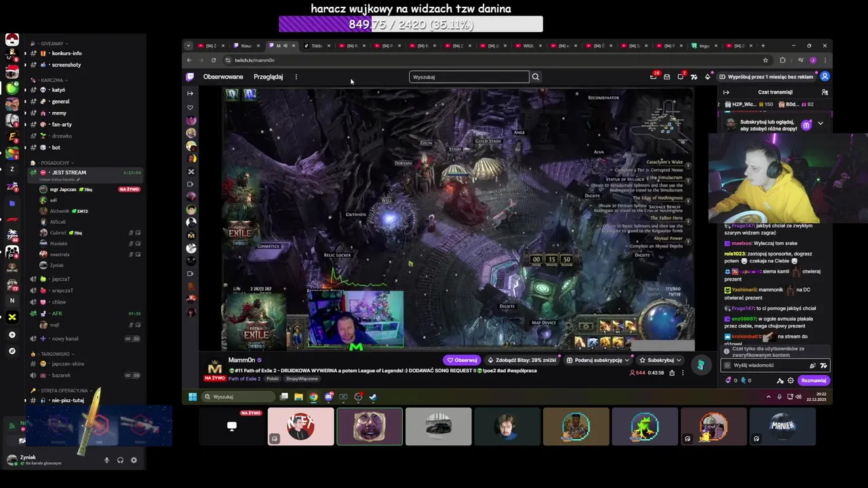Open the konkurs-info channel in Discord
868x488 pixels.
[66, 53]
